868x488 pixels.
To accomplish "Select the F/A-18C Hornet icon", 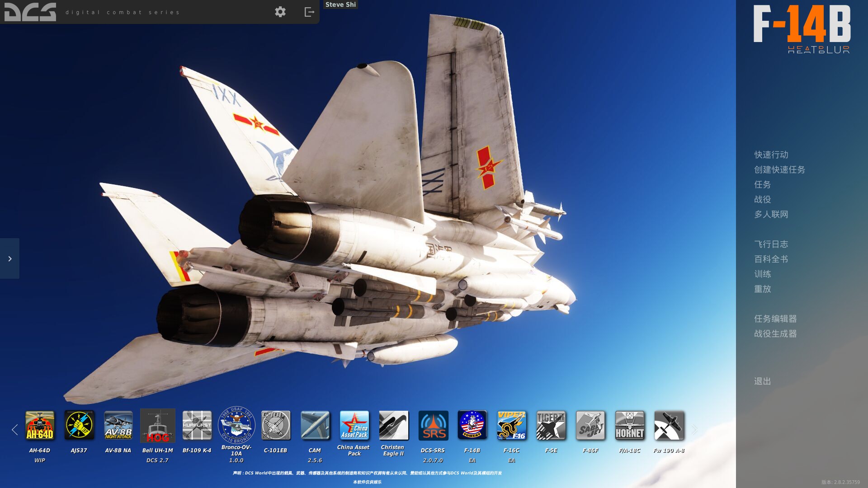I will [630, 425].
